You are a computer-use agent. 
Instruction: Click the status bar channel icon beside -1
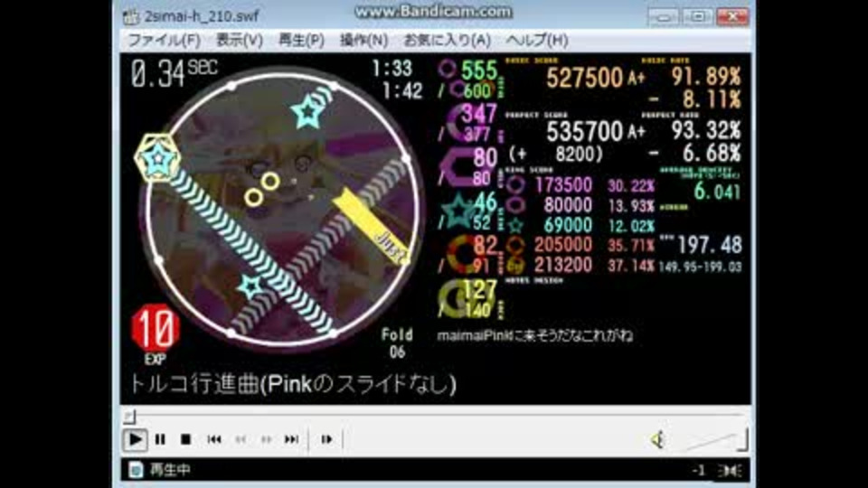click(731, 470)
